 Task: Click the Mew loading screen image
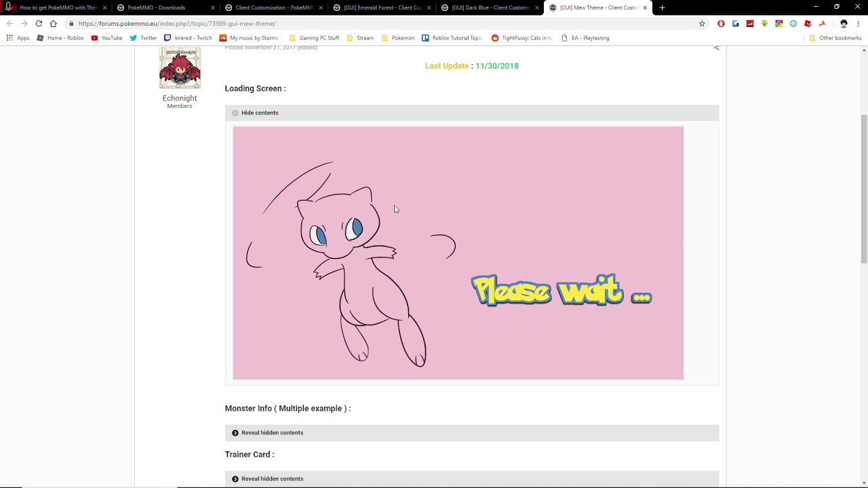(x=458, y=253)
